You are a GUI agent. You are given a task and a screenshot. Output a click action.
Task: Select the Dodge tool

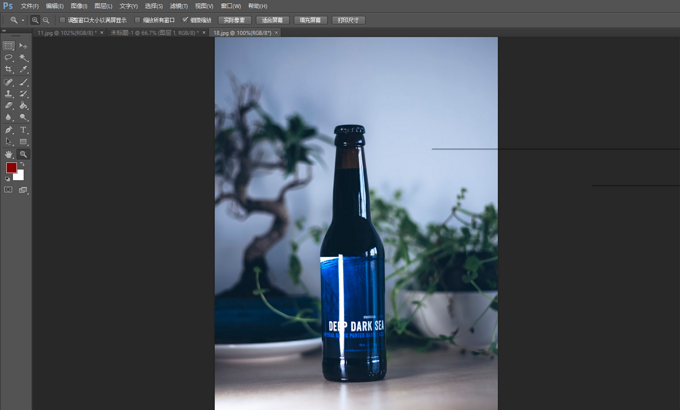[23, 117]
